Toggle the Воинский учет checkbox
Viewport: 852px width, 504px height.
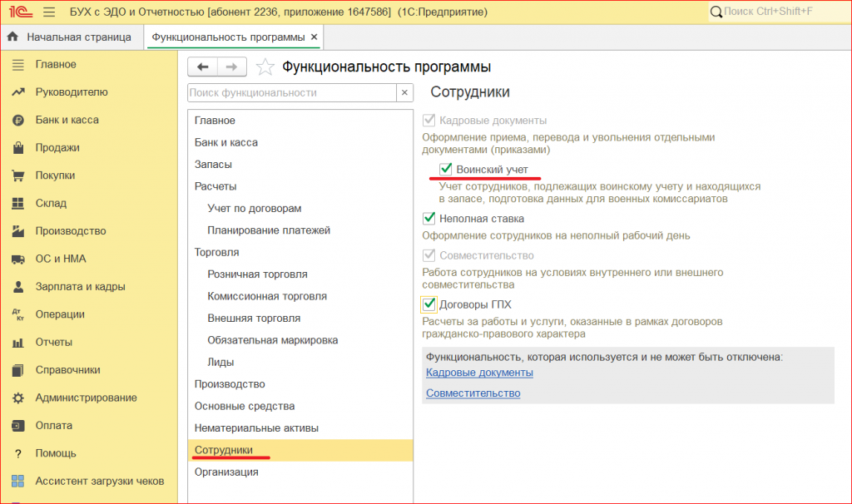tap(446, 169)
